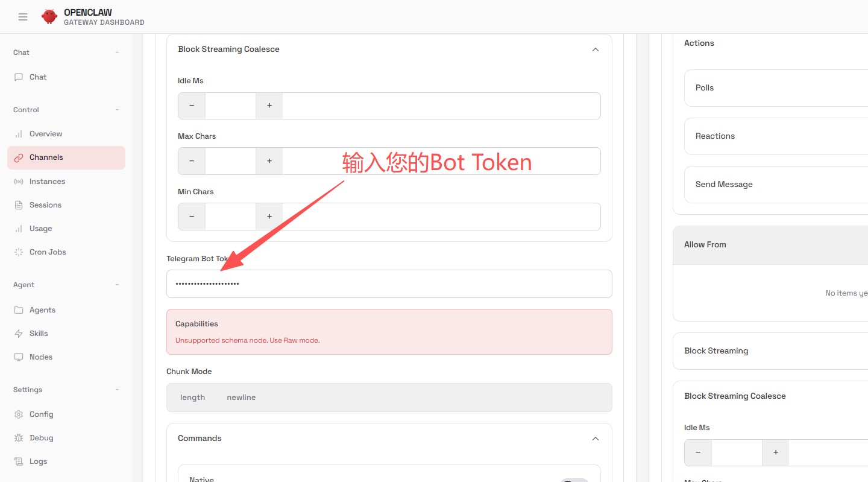Open the Sessions page
The image size is (868, 482).
point(45,205)
